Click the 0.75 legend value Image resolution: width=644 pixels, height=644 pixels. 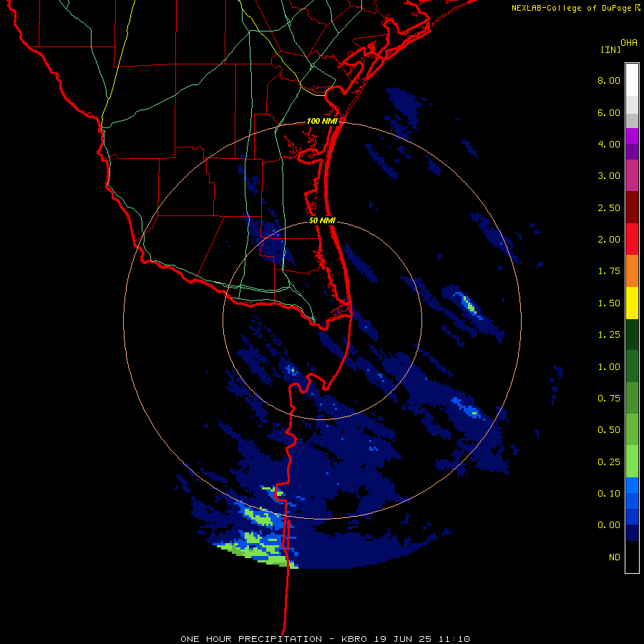tap(609, 399)
